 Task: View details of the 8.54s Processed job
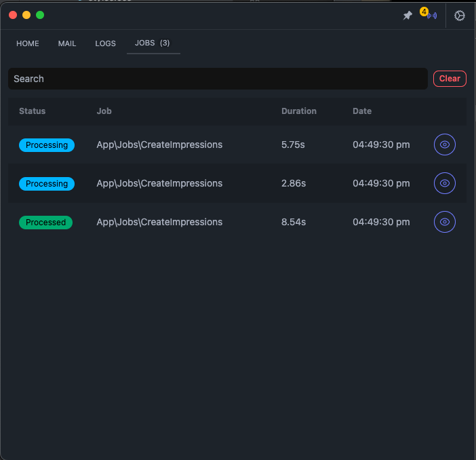pyautogui.click(x=444, y=222)
